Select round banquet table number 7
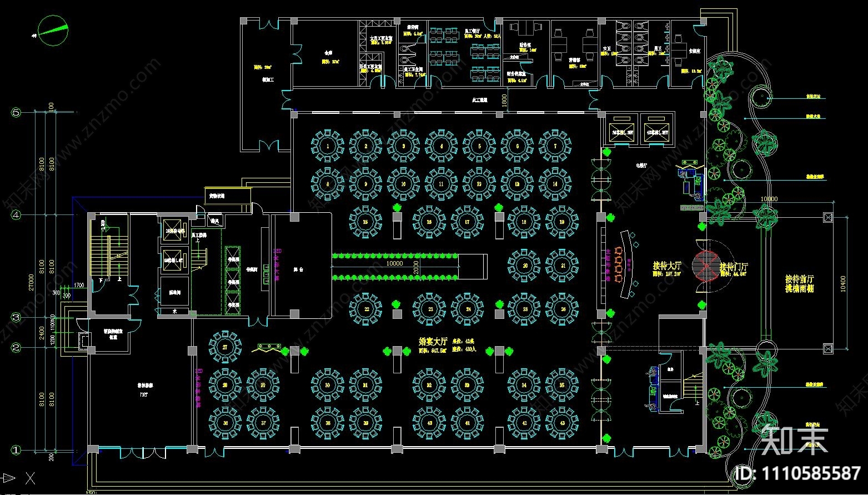The width and height of the screenshot is (868, 495). [555, 146]
